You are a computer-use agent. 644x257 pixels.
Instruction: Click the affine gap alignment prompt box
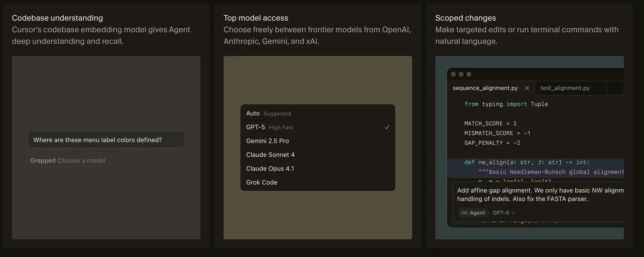point(539,195)
